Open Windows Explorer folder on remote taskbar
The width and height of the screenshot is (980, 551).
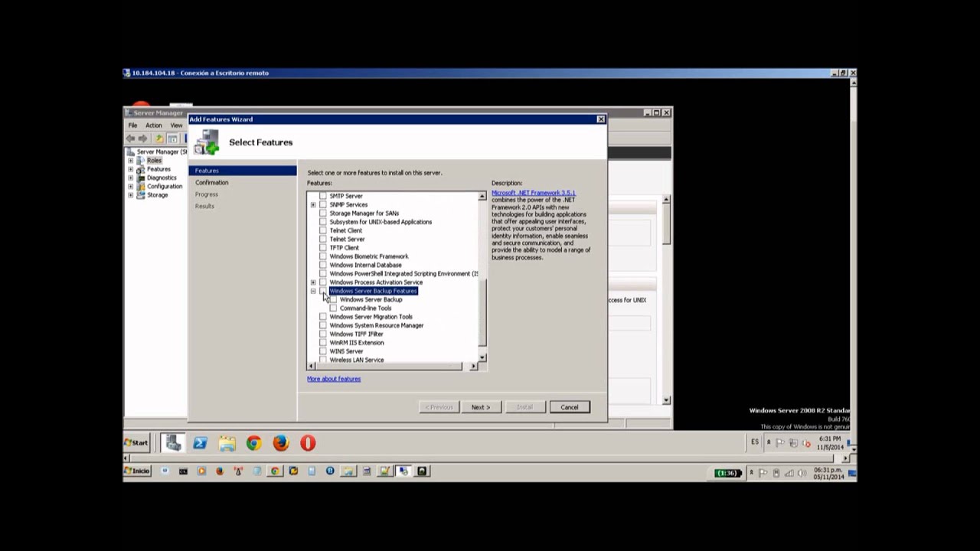[227, 443]
